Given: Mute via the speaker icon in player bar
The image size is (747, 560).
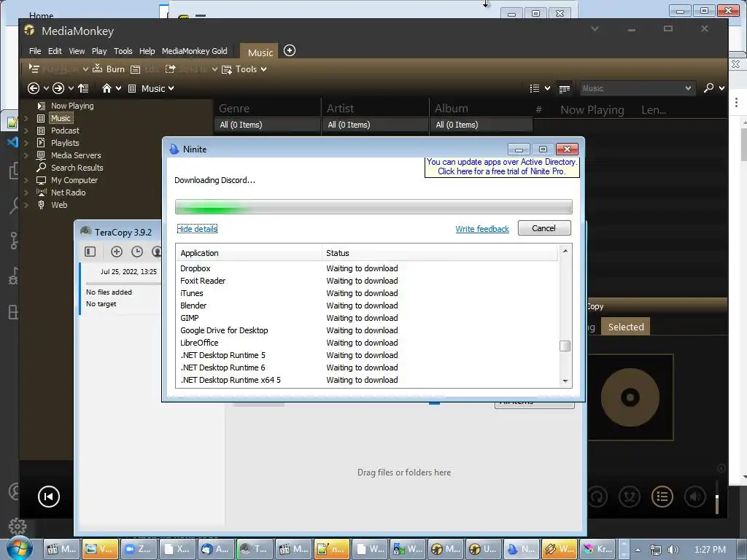Looking at the screenshot, I should coord(694,497).
